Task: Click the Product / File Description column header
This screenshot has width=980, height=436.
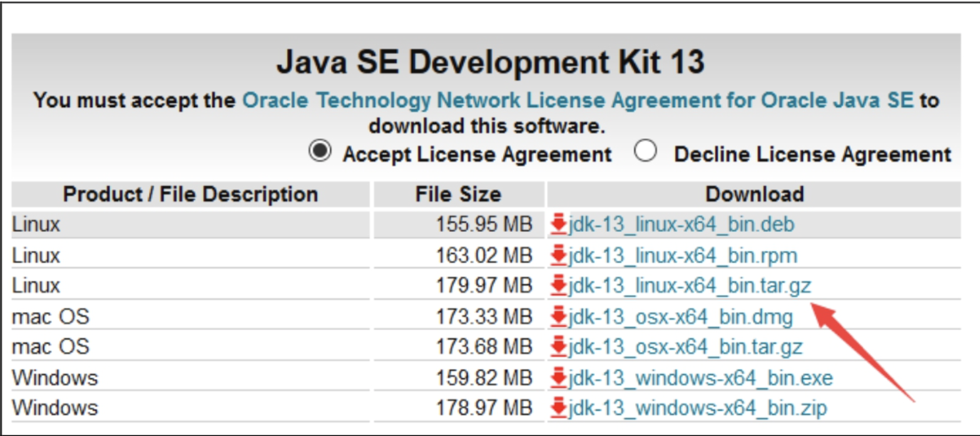Action: click(x=191, y=194)
